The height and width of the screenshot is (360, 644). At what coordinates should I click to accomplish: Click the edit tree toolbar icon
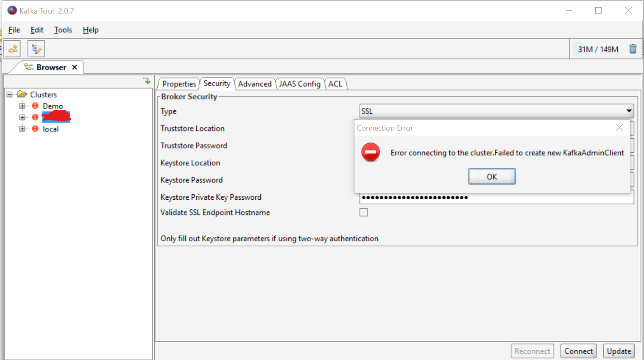click(x=36, y=49)
